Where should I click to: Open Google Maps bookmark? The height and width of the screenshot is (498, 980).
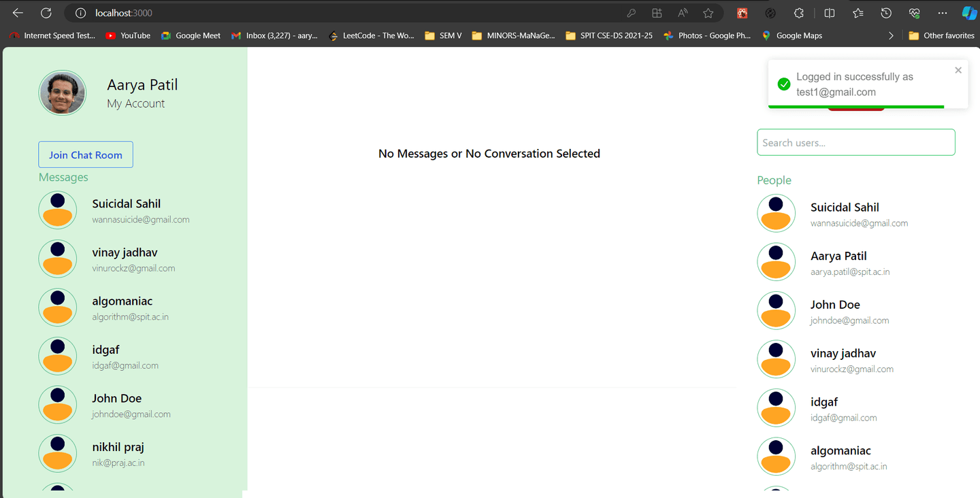click(x=791, y=35)
